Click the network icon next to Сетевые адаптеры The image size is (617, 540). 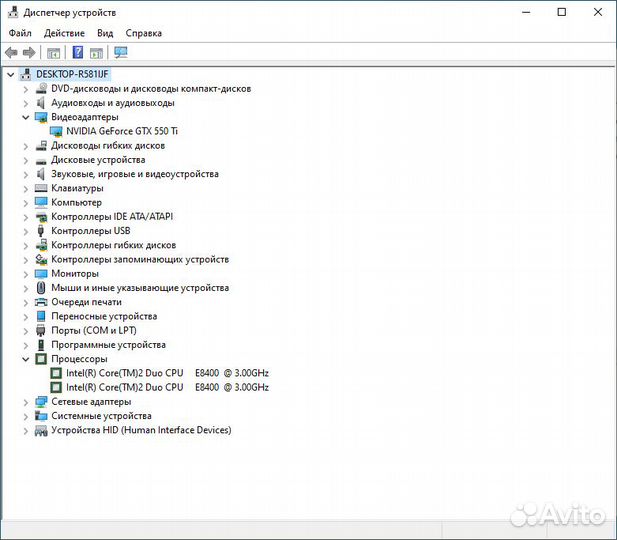pyautogui.click(x=41, y=401)
